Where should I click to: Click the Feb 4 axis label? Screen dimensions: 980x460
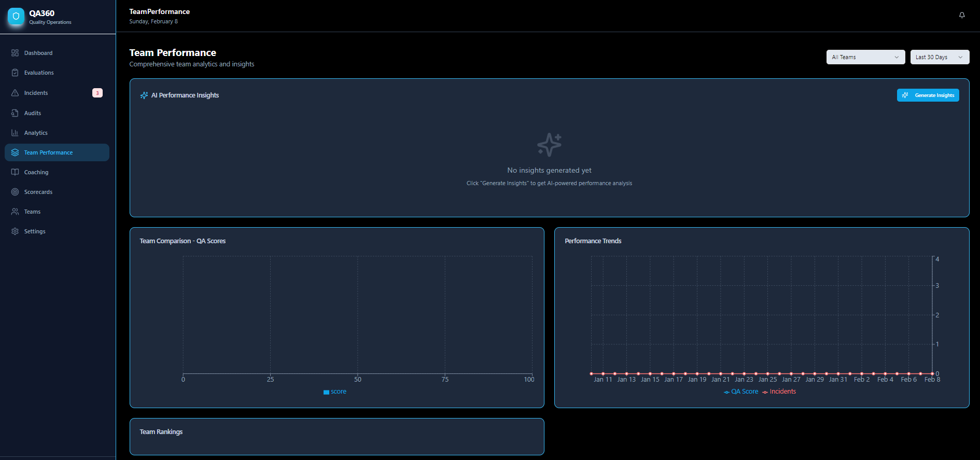[x=885, y=380]
